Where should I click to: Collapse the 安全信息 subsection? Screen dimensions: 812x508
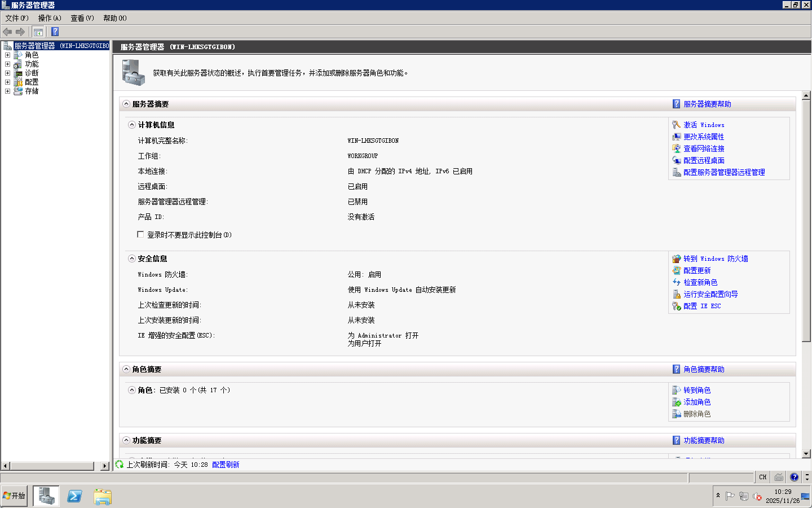click(132, 259)
